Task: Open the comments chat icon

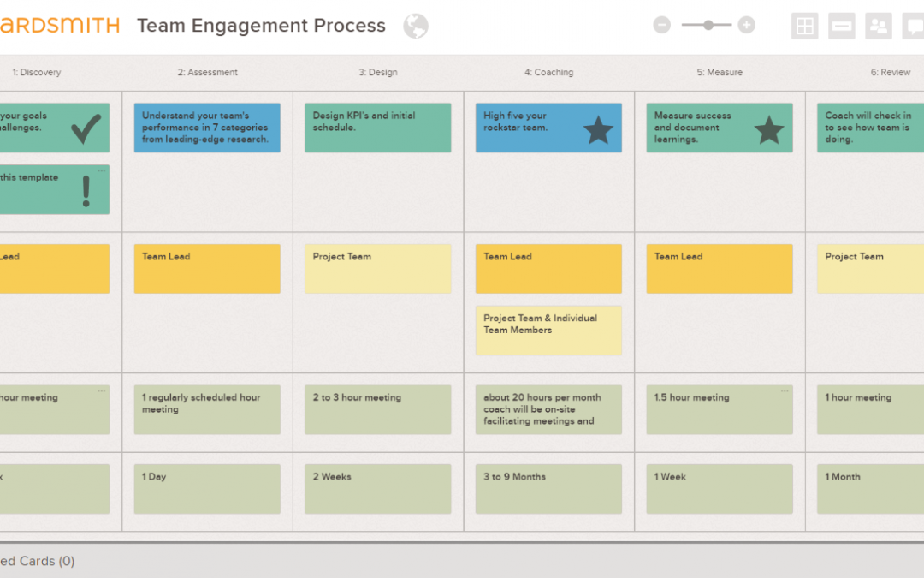Action: click(x=914, y=26)
